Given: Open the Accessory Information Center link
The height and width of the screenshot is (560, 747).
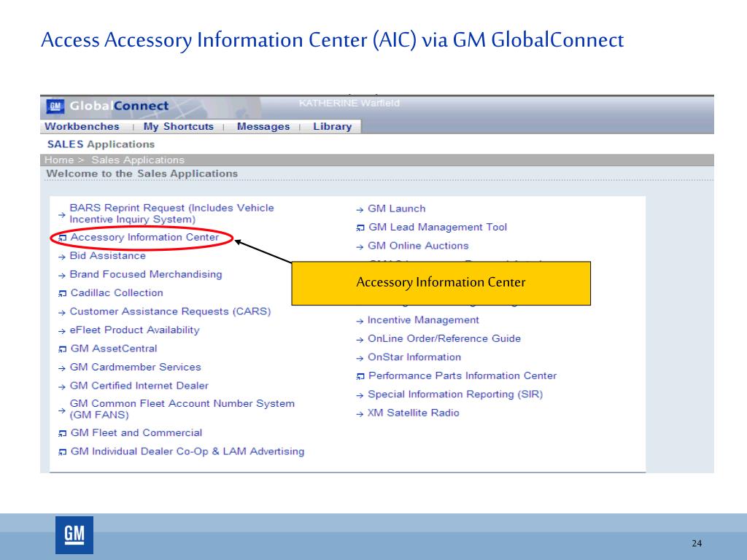Looking at the screenshot, I should pyautogui.click(x=145, y=237).
